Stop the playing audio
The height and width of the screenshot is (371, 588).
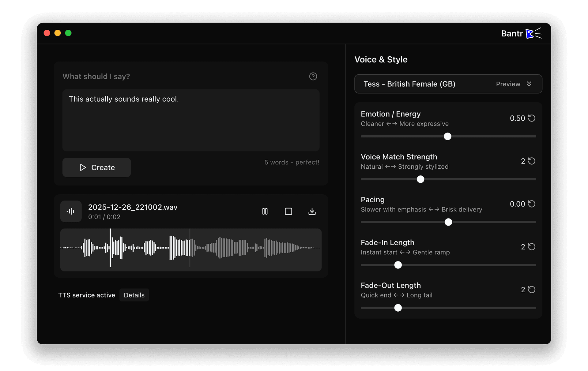(x=288, y=211)
